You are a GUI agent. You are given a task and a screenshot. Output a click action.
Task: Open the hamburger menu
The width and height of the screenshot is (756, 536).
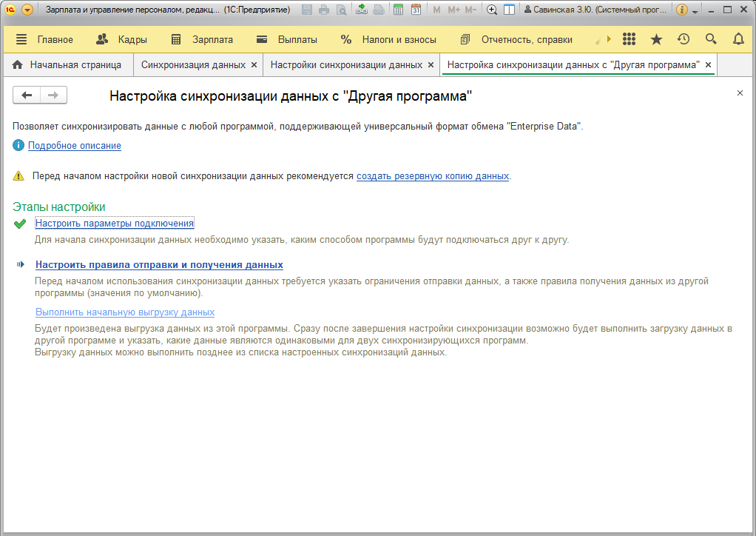[20, 38]
